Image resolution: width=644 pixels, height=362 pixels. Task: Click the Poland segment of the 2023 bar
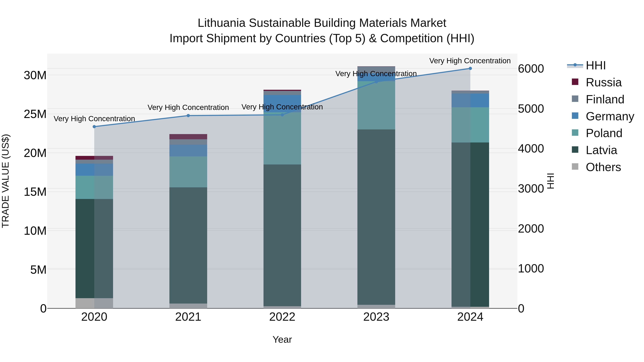pos(376,105)
